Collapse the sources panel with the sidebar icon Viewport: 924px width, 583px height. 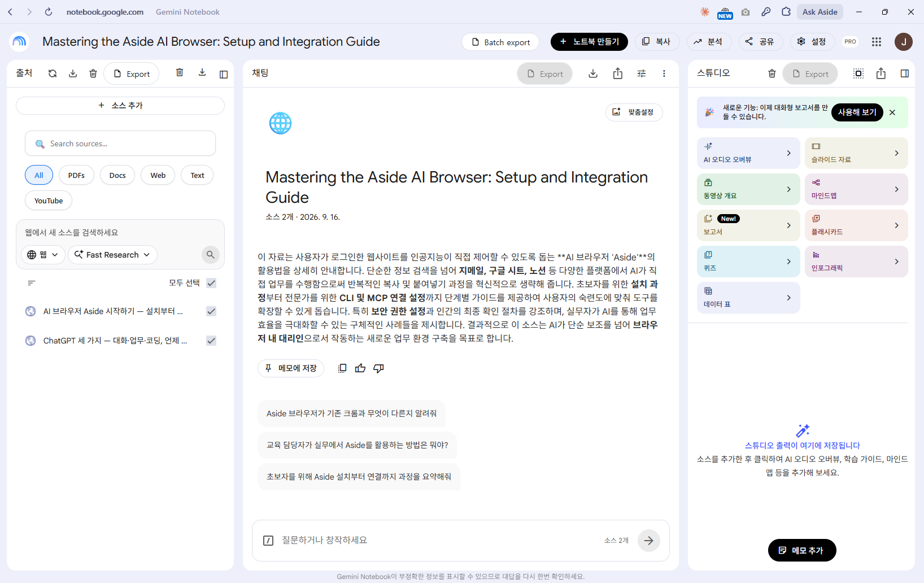224,74
